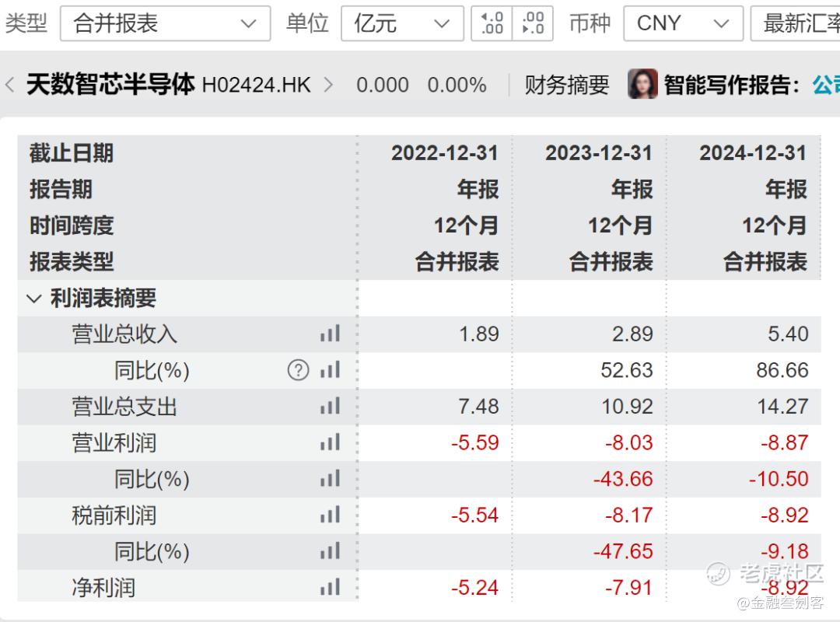
Task: Click revenue growth value 86.66
Action: pyautogui.click(x=782, y=370)
